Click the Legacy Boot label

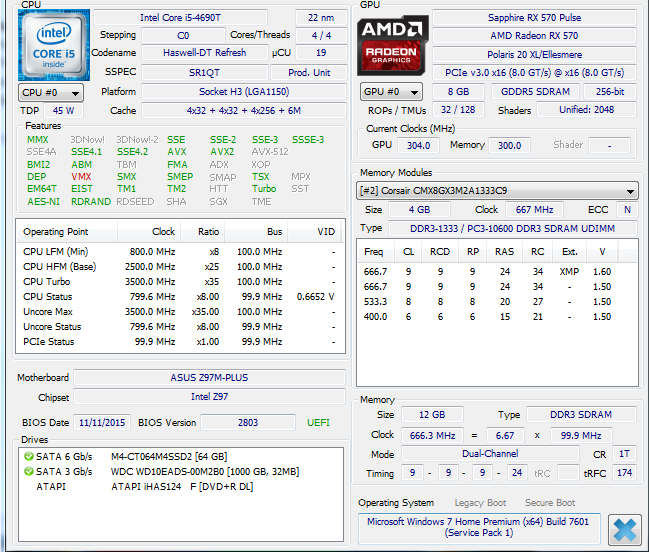[x=480, y=503]
